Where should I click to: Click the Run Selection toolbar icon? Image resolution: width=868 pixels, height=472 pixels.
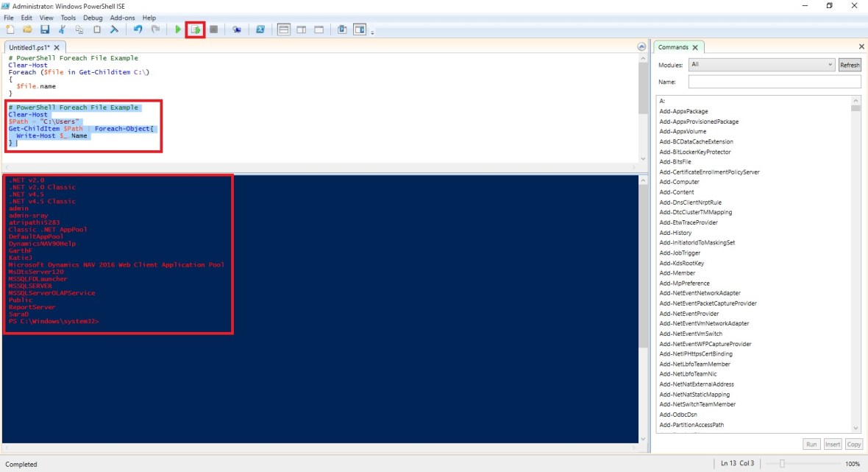[195, 29]
